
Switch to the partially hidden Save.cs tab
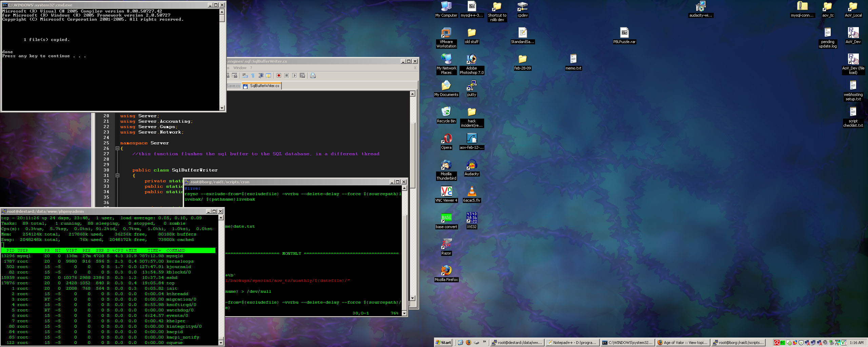[x=234, y=86]
